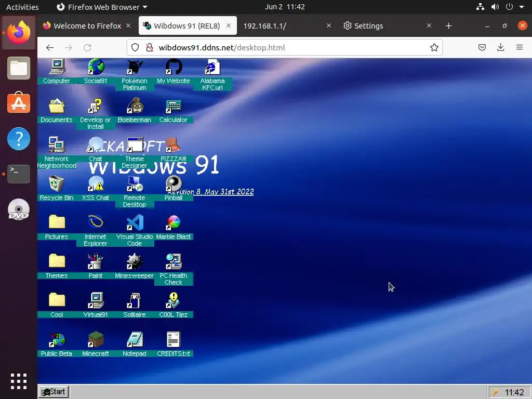Open the tracking protection shield
The height and width of the screenshot is (399, 532).
[135, 47]
